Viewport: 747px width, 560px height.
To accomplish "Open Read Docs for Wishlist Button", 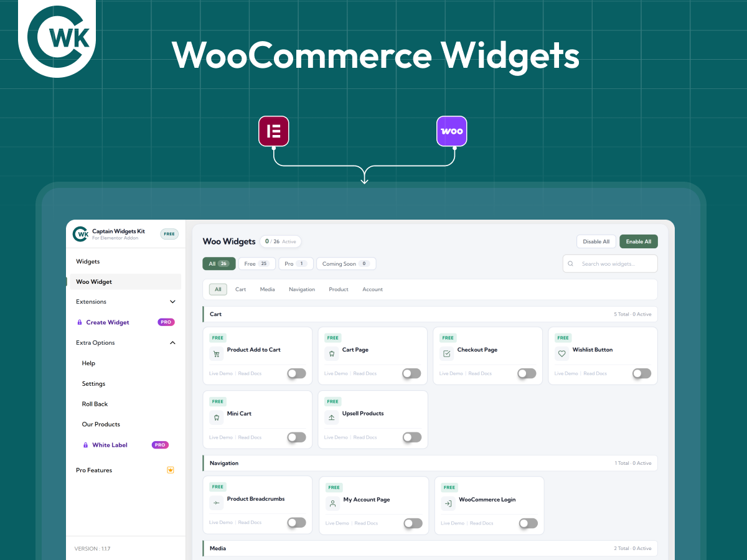I will 595,373.
